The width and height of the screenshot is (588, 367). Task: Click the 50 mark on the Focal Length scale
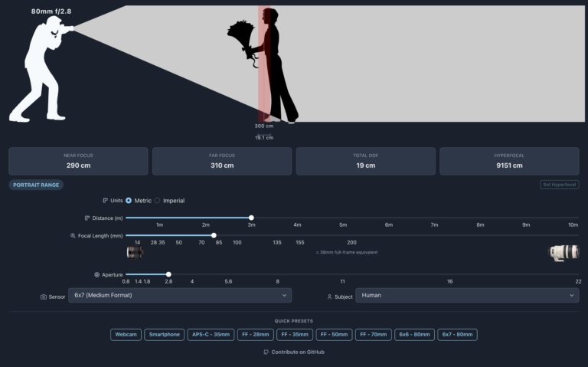[x=179, y=242]
